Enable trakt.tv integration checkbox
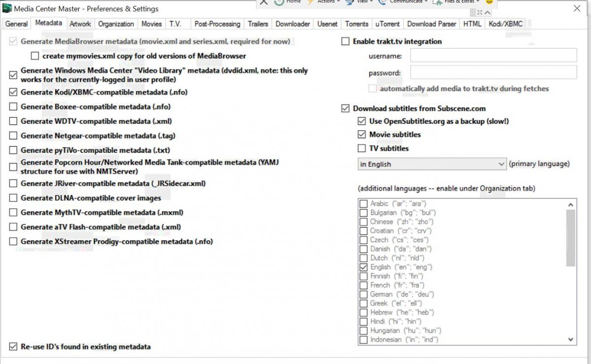This screenshot has width=591, height=364. tap(345, 41)
